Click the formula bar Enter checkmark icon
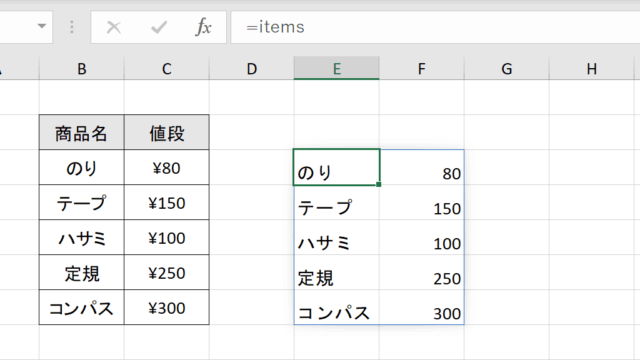The width and height of the screenshot is (640, 360). pos(158,27)
